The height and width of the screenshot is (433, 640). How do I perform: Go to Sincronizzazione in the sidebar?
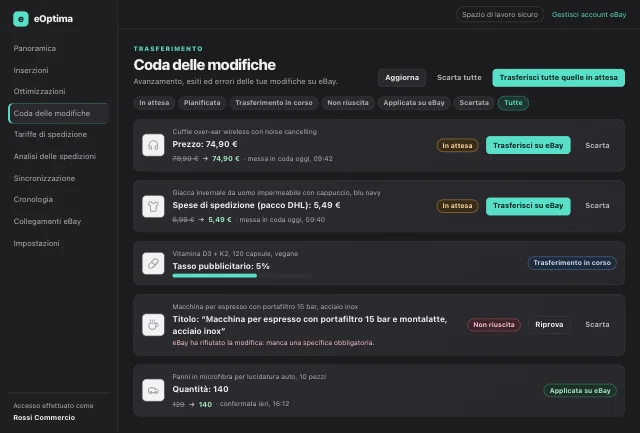click(x=44, y=178)
